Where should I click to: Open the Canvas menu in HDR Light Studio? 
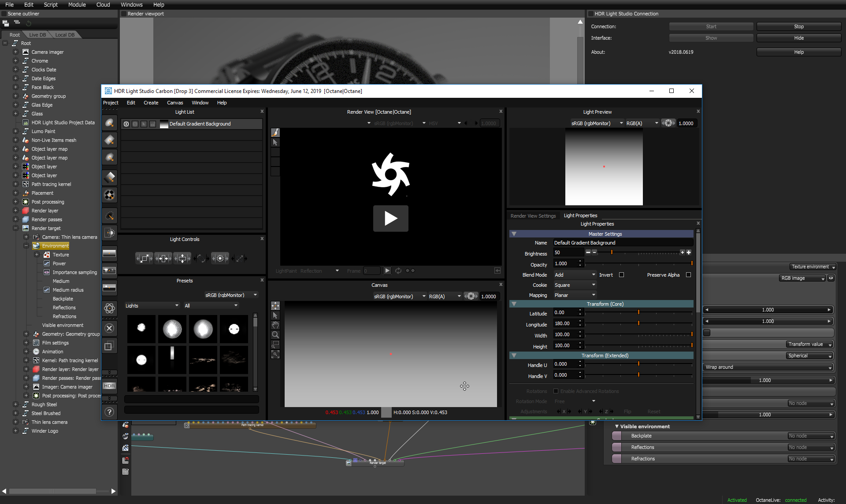174,103
